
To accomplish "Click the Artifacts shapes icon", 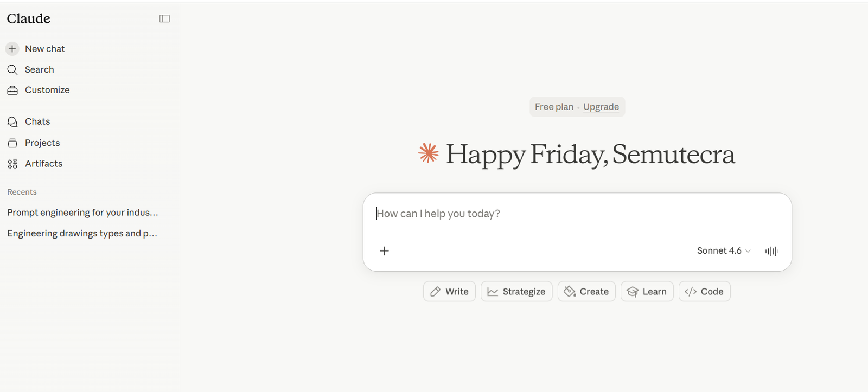I will pos(12,164).
